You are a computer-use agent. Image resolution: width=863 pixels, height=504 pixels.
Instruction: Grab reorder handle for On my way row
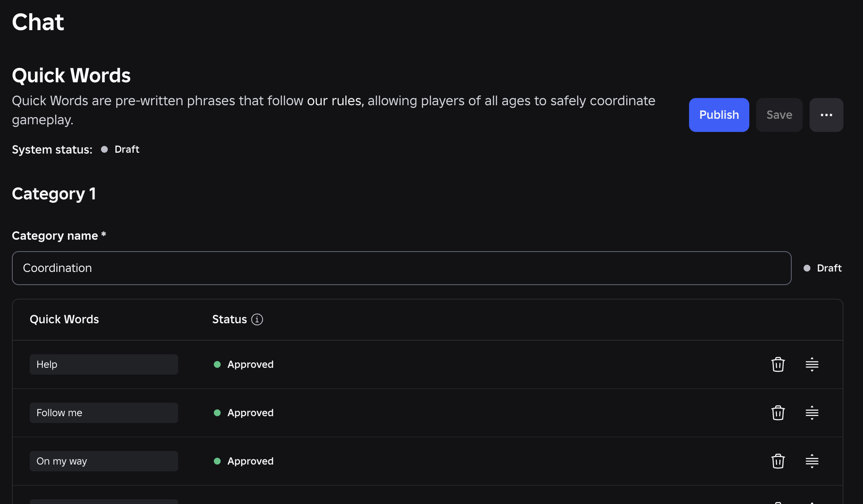[812, 461]
